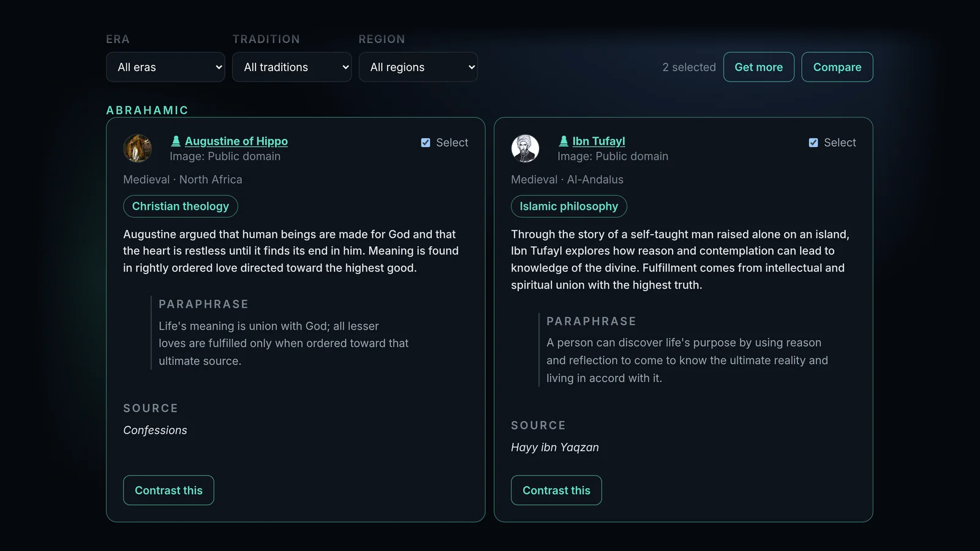Click the person icon beside Ibn Tufayl
Image resolution: width=980 pixels, height=551 pixels.
click(563, 141)
